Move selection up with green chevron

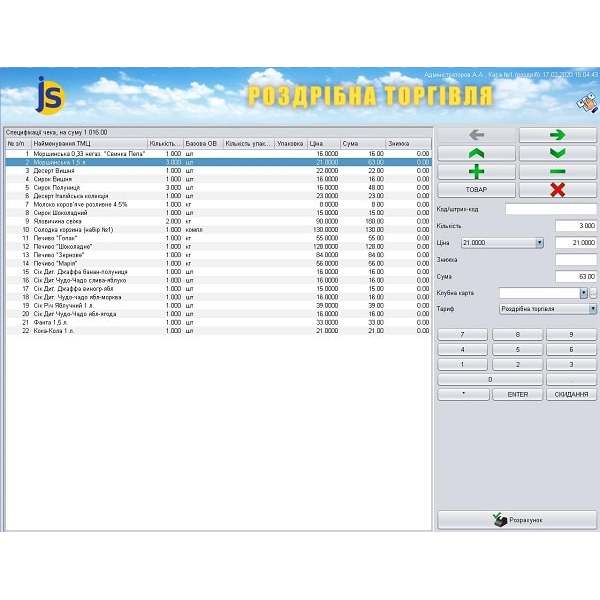tap(476, 153)
